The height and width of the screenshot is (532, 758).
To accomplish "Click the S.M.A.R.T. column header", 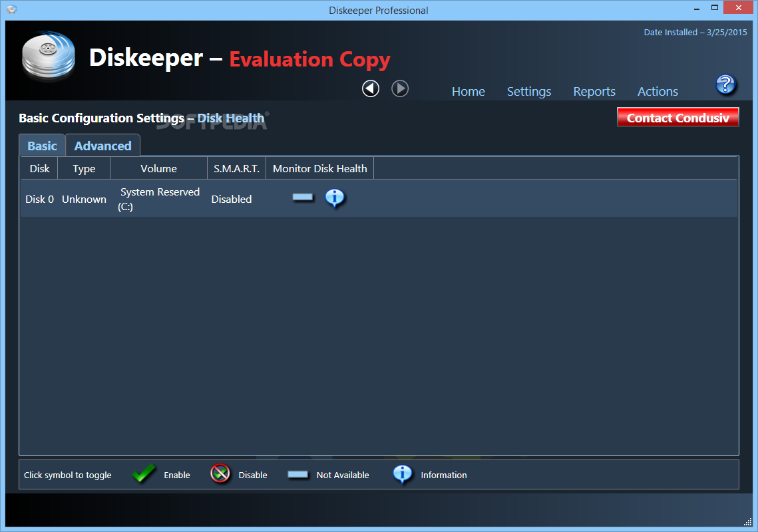I will click(236, 168).
